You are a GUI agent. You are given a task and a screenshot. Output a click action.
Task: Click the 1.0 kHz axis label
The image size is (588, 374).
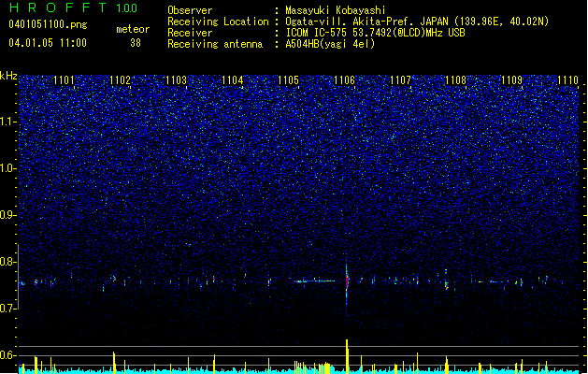coord(7,168)
